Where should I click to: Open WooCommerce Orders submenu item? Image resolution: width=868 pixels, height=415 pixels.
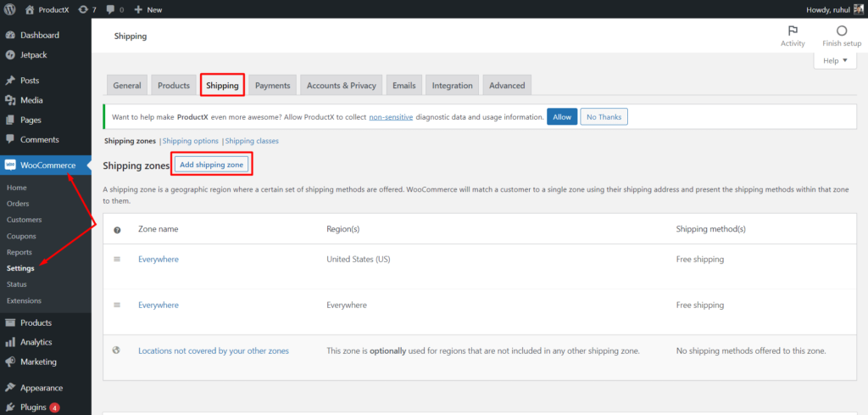tap(19, 204)
